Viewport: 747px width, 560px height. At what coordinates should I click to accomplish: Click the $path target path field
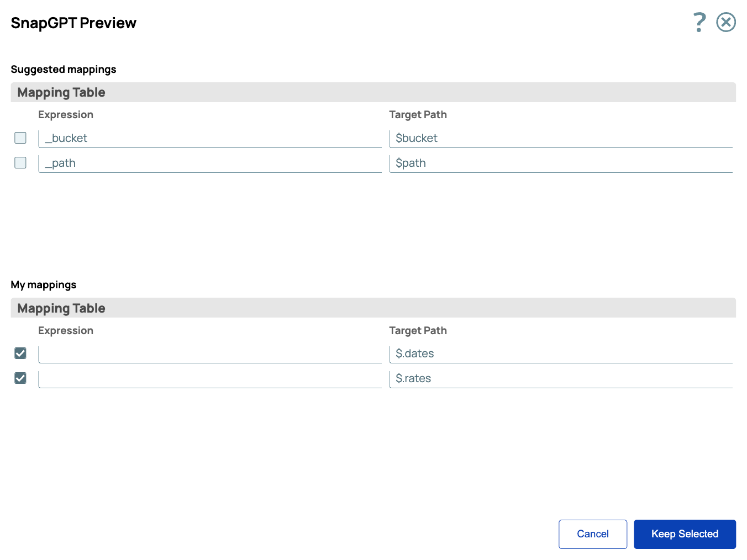[561, 163]
